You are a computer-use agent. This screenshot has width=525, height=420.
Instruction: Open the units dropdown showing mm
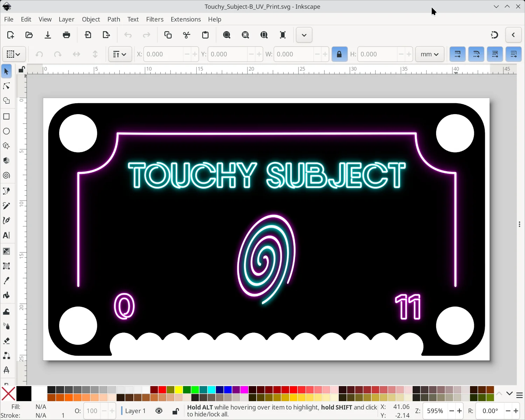coord(429,54)
